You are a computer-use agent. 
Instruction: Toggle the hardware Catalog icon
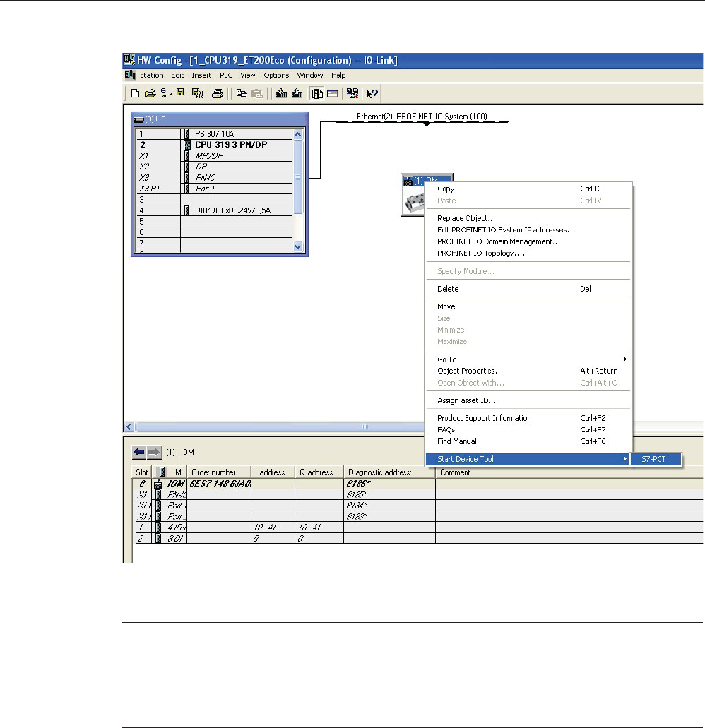point(317,93)
